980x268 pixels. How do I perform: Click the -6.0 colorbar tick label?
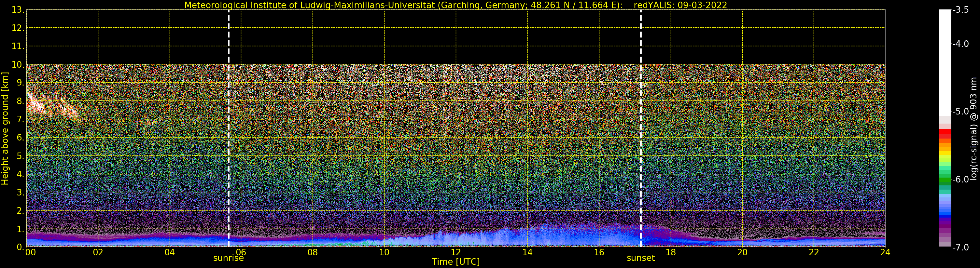(x=960, y=180)
